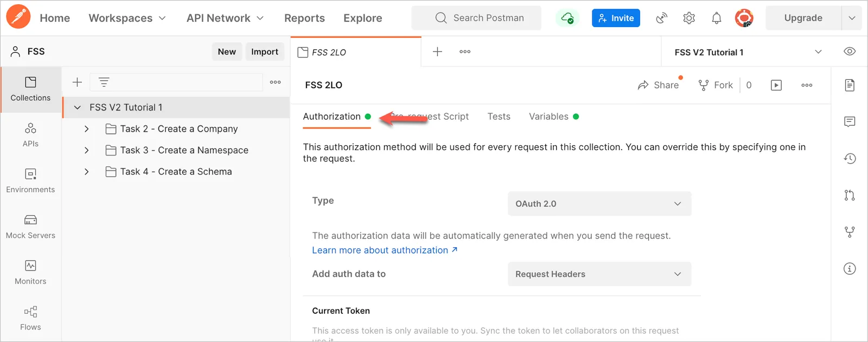Go to Home
The height and width of the screenshot is (342, 868).
(x=55, y=18)
